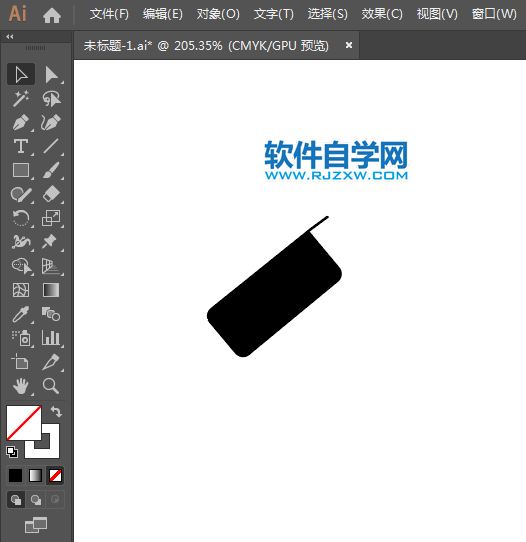Pick the Line Segment tool
Image resolution: width=526 pixels, height=542 pixels.
pyautogui.click(x=51, y=146)
